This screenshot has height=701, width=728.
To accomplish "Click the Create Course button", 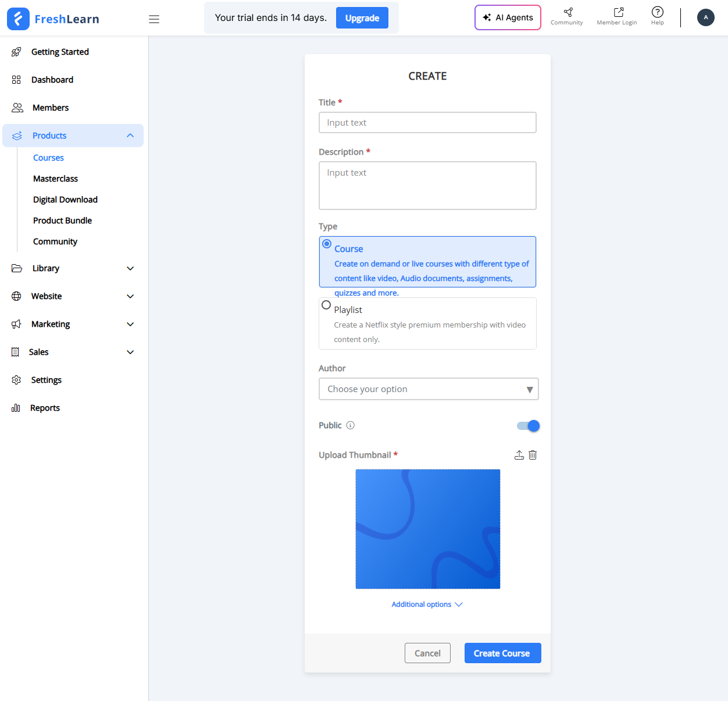I will [502, 653].
